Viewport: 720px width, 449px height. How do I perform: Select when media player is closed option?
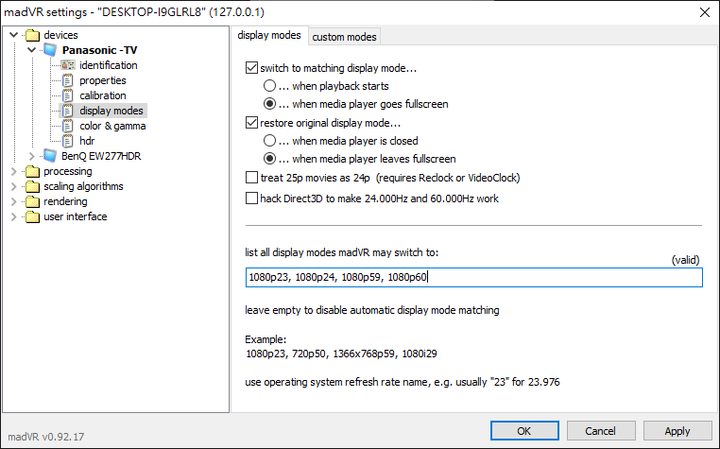click(270, 140)
